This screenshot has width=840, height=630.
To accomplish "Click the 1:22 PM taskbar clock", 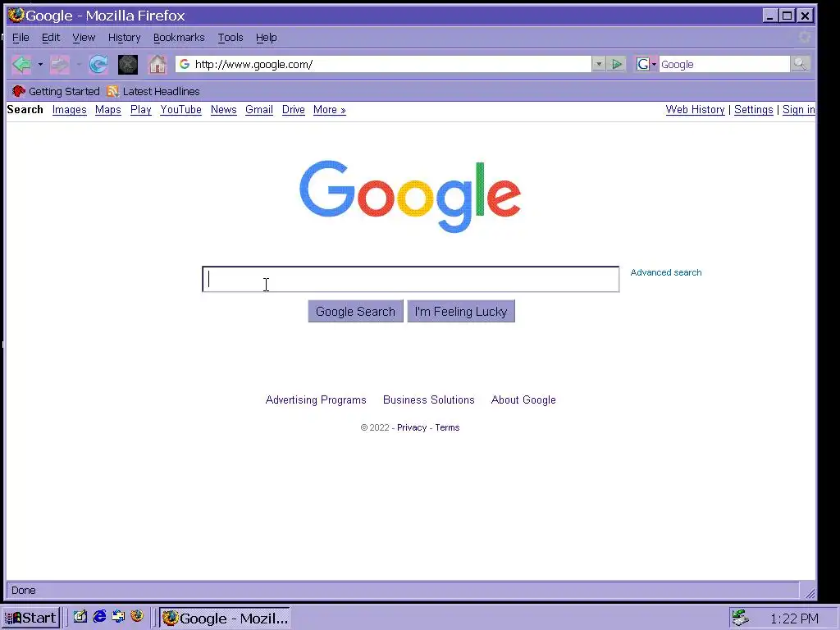I will pos(794,619).
